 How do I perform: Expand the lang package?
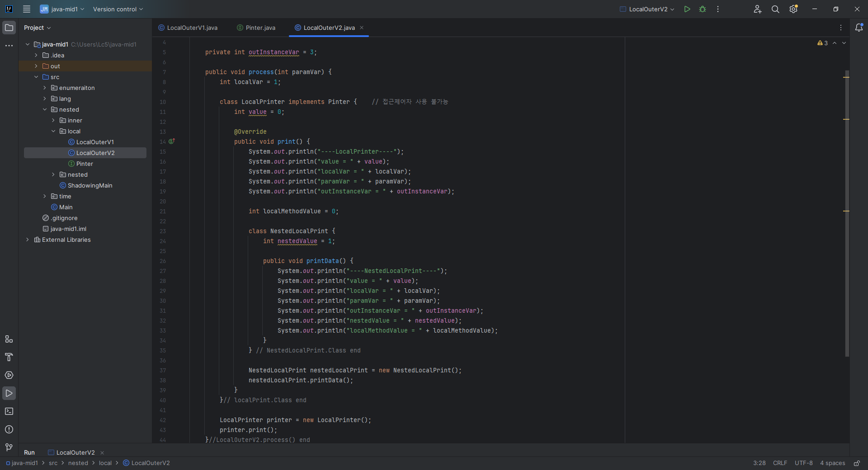(45, 99)
